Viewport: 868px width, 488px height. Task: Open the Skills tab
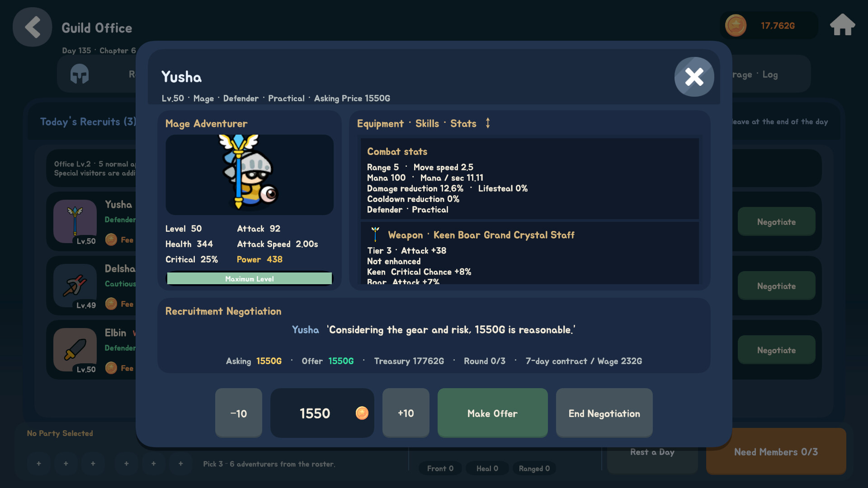point(427,123)
